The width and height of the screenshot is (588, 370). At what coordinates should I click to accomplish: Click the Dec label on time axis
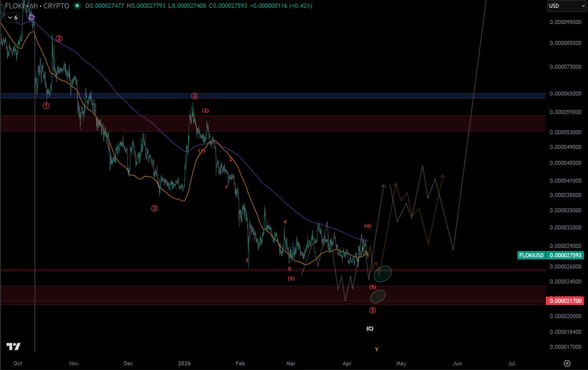pyautogui.click(x=128, y=364)
